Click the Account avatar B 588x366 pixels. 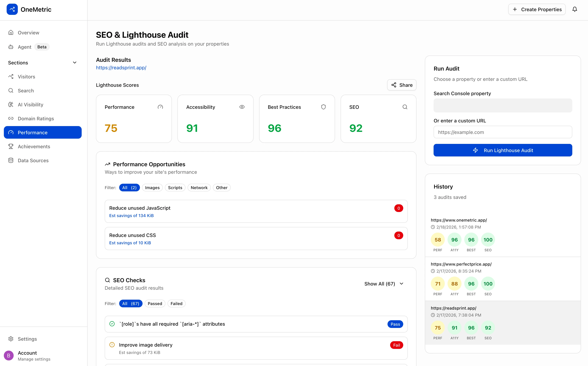point(9,356)
